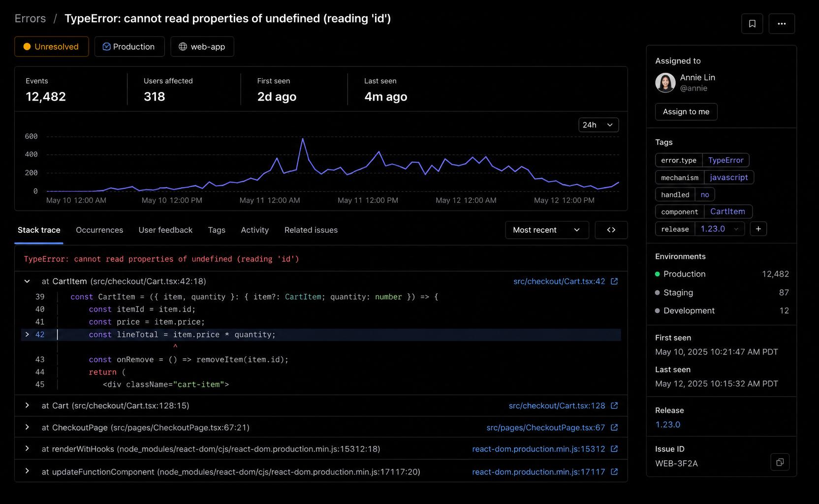Click the error peak on the chart

coord(303,139)
